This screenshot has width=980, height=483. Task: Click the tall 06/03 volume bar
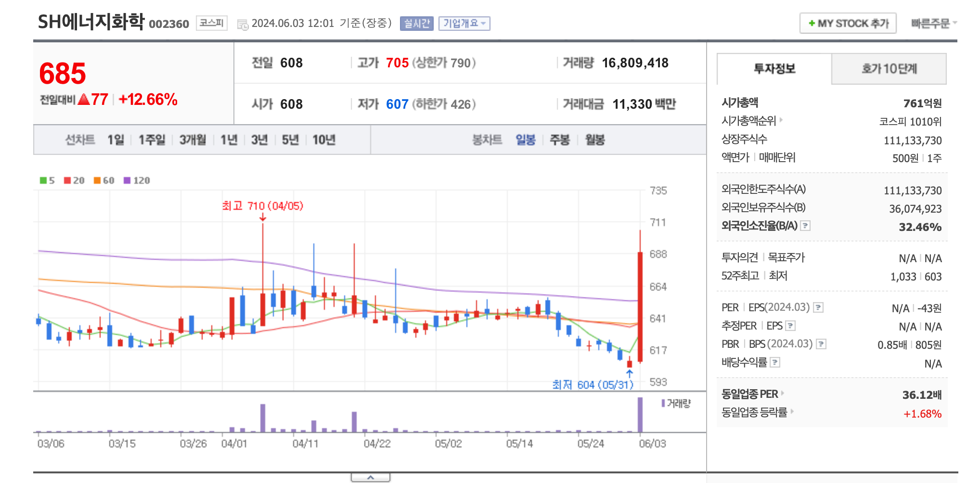click(640, 415)
